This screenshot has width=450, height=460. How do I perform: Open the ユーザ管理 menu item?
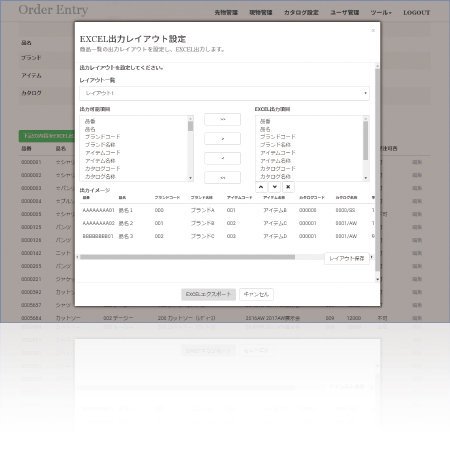pos(344,13)
